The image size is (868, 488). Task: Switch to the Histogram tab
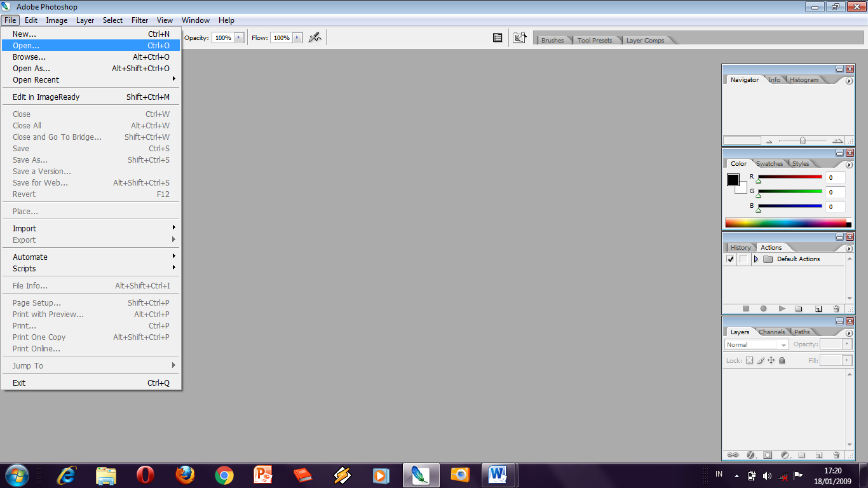point(804,80)
